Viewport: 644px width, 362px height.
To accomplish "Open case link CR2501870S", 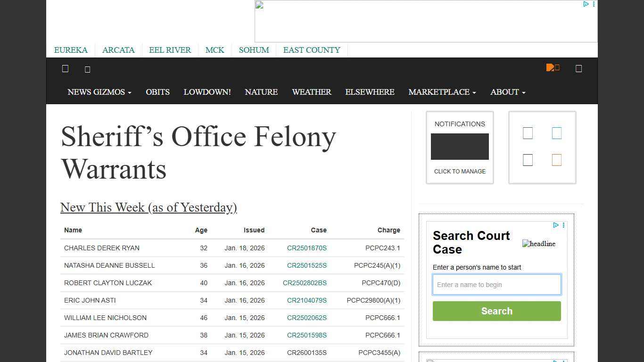I will tap(307, 248).
